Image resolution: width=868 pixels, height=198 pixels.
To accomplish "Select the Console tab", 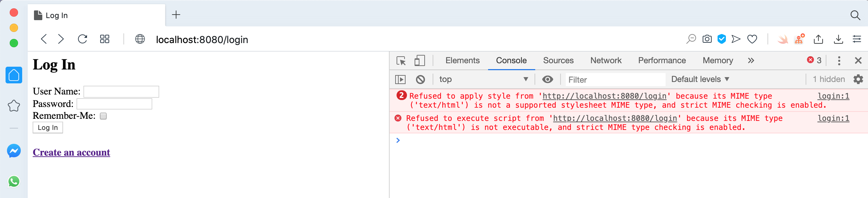I will [x=511, y=60].
